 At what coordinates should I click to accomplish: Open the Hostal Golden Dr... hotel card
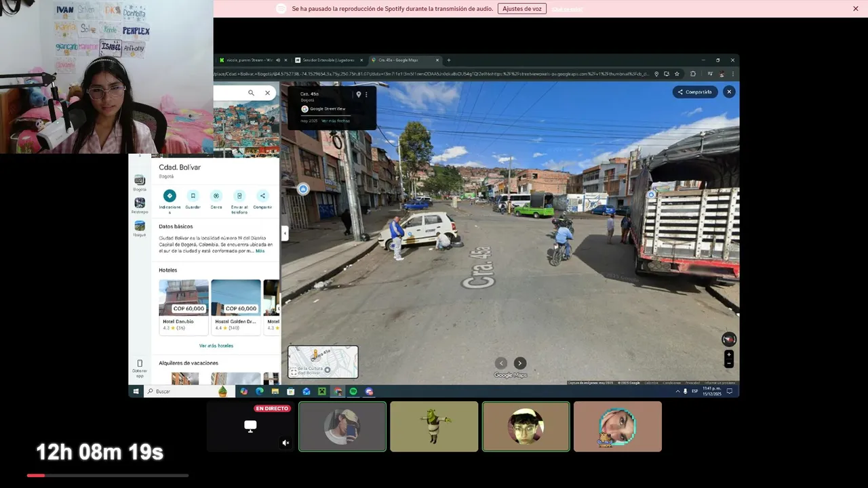(236, 307)
